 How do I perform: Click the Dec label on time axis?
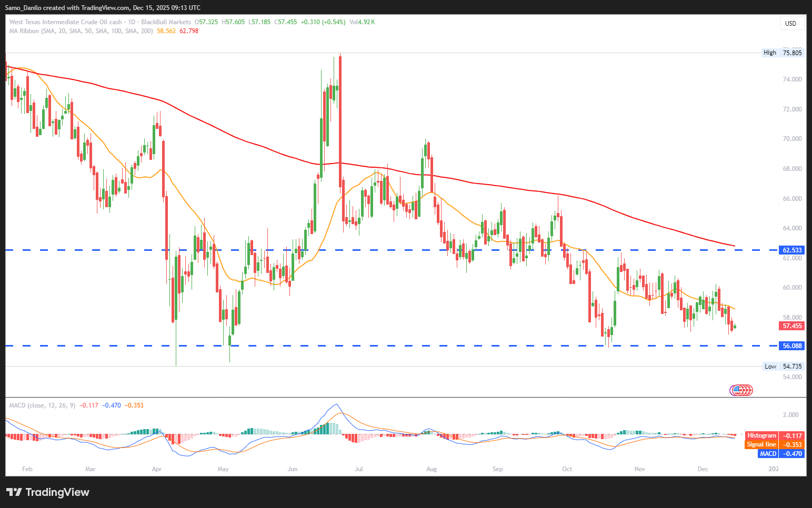703,469
